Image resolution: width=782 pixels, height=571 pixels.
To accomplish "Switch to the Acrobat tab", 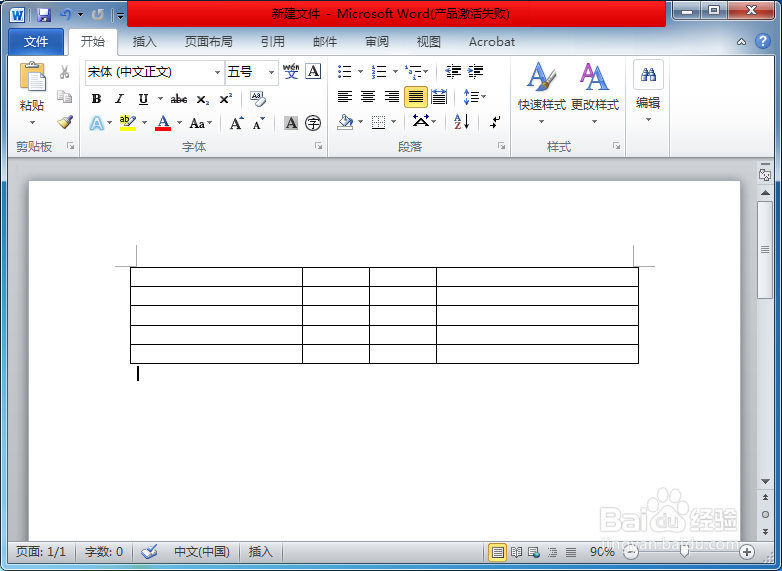I will (x=492, y=41).
